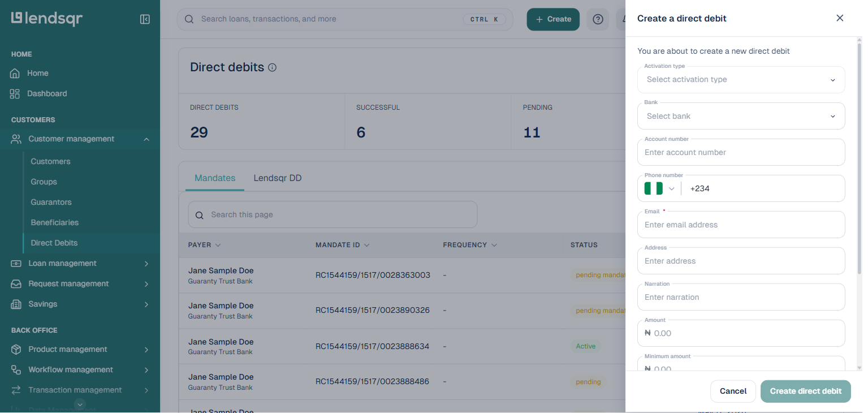Open Customers in the sidebar
Screen dimensions: 868x413
click(x=51, y=162)
